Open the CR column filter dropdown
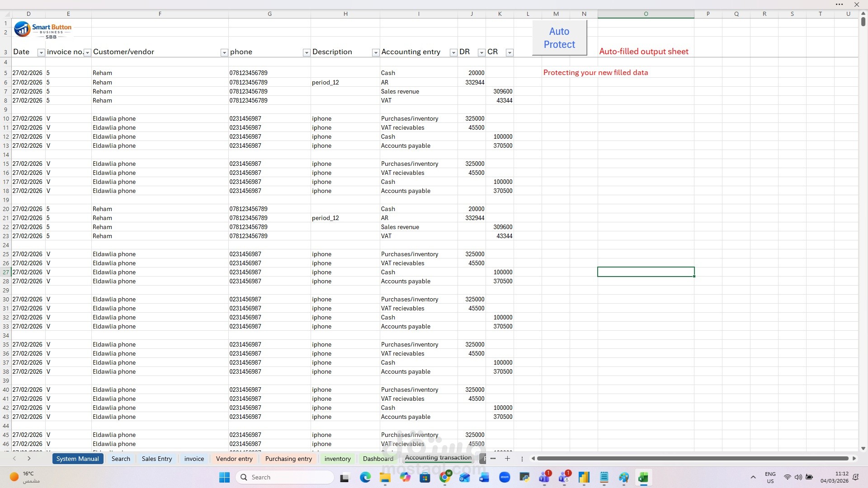Viewport: 868px width, 488px height. point(509,52)
